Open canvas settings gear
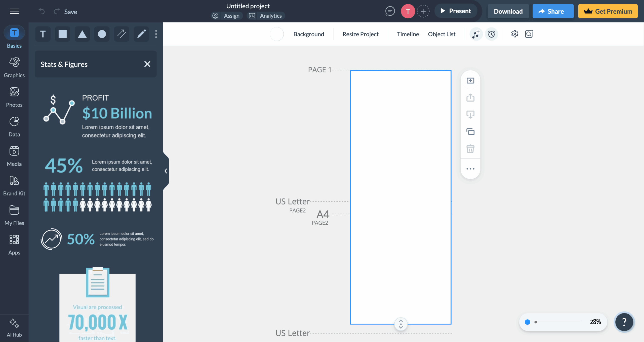 point(514,34)
